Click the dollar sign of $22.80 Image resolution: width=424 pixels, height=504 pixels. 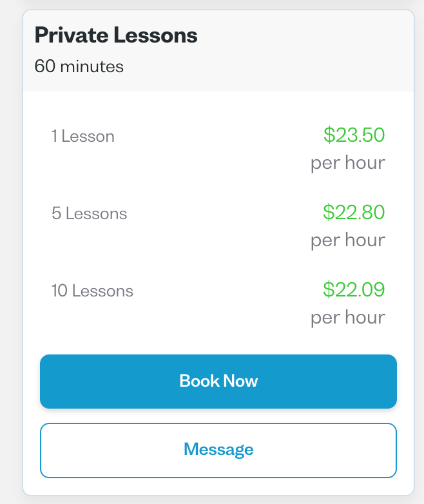[x=329, y=212]
